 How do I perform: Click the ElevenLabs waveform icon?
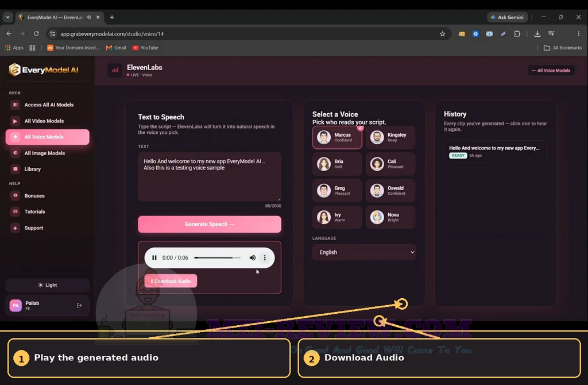(115, 70)
